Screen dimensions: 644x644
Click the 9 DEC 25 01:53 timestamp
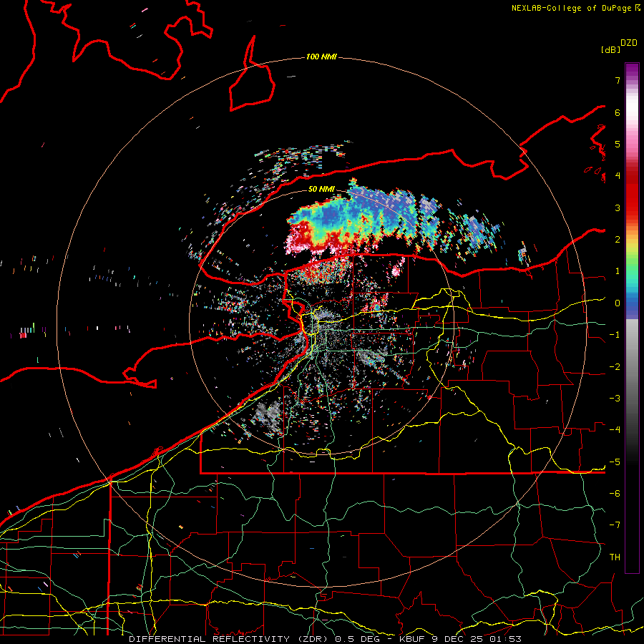click(x=477, y=639)
